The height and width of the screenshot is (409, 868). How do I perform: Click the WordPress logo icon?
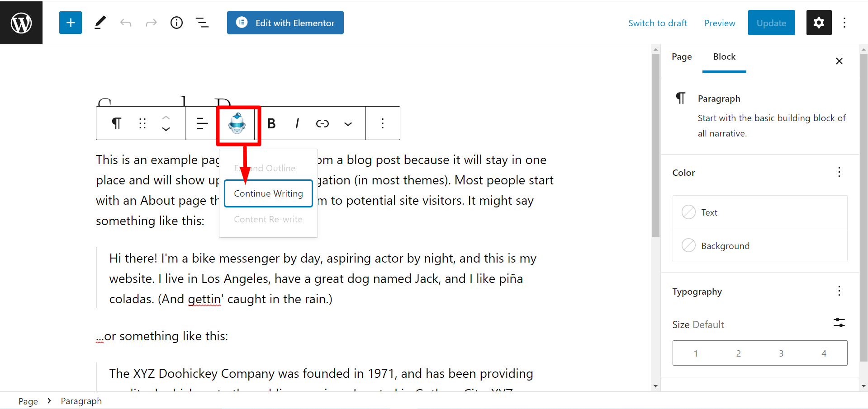point(21,23)
